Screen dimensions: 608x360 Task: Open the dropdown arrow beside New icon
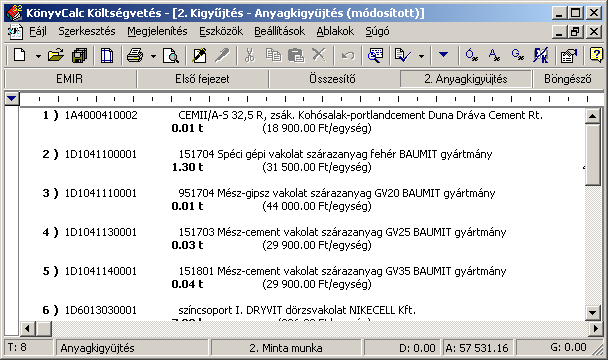[38, 56]
